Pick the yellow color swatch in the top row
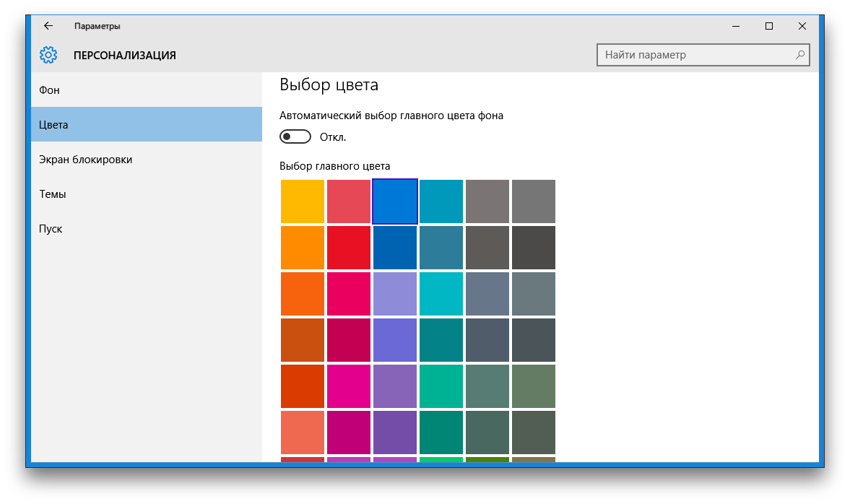The height and width of the screenshot is (504, 850). [x=303, y=201]
